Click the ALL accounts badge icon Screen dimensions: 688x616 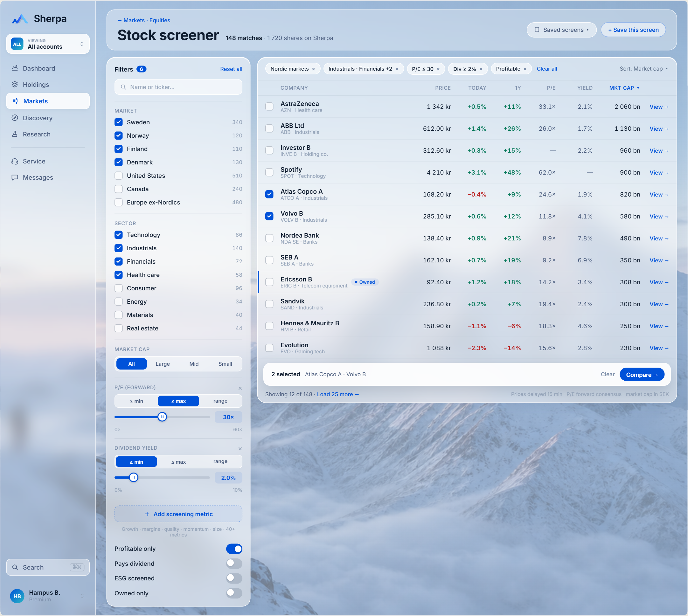tap(17, 44)
